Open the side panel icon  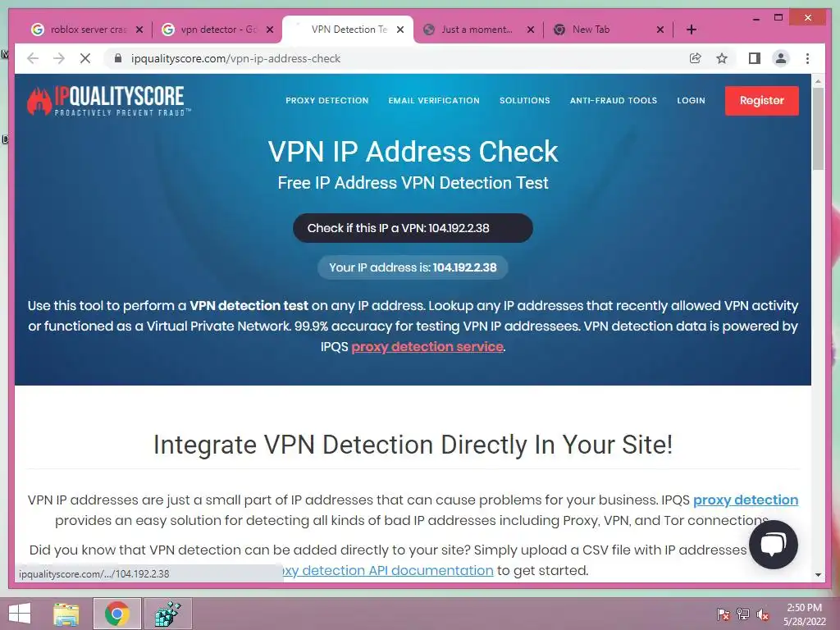[755, 58]
